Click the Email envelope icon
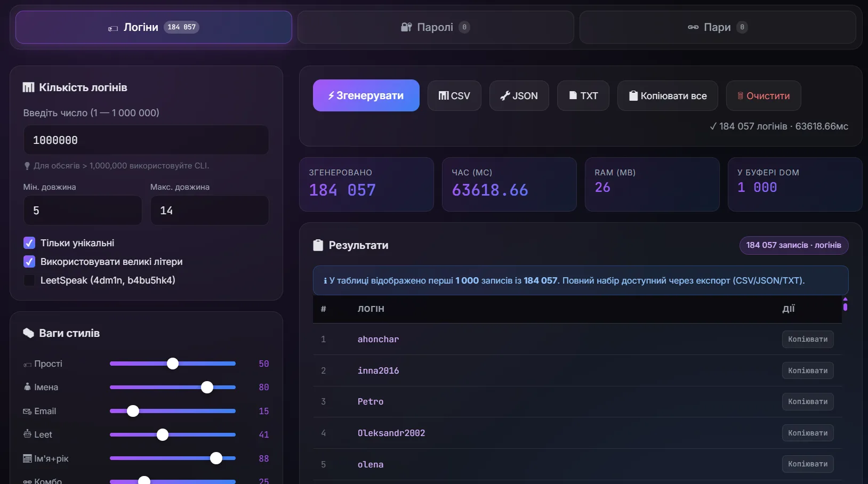The height and width of the screenshot is (484, 868). tap(27, 411)
